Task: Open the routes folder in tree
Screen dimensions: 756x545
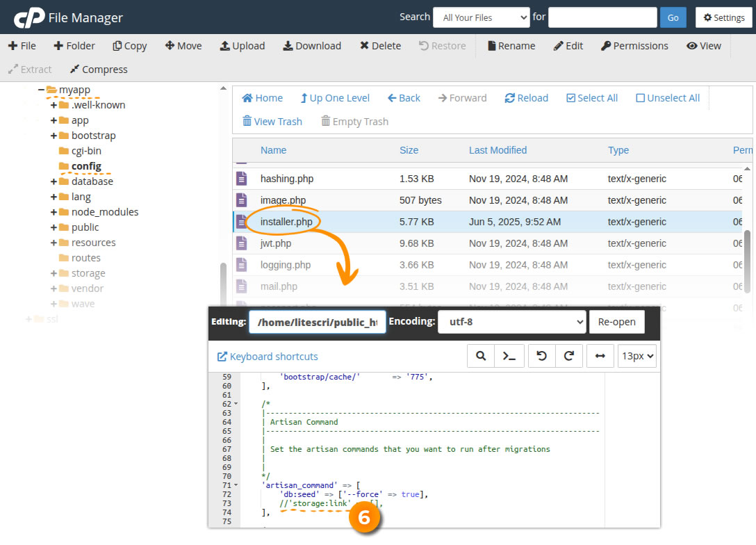Action: (86, 258)
